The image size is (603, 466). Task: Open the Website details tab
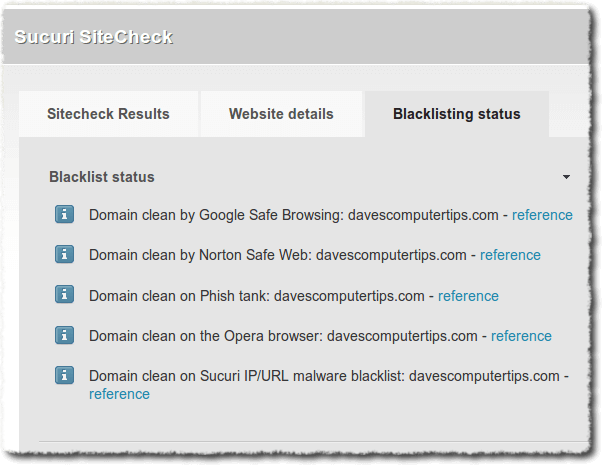click(281, 114)
